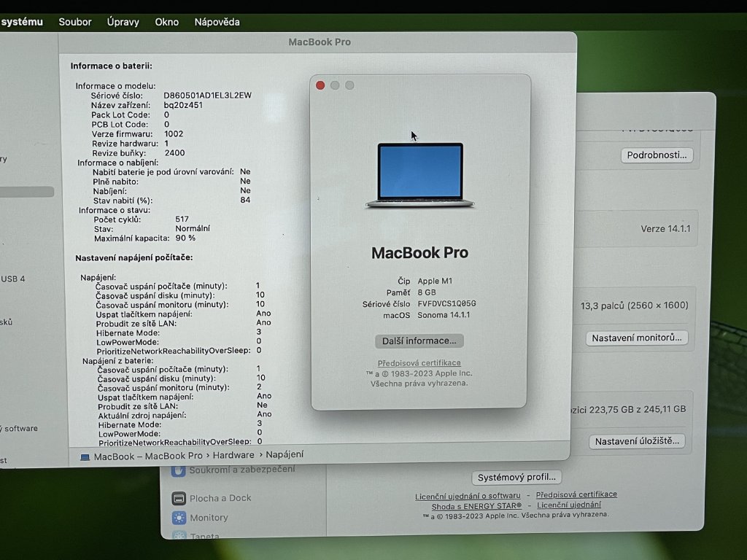747x560 pixels.
Task: Open the Nápověda menu
Action: [217, 22]
